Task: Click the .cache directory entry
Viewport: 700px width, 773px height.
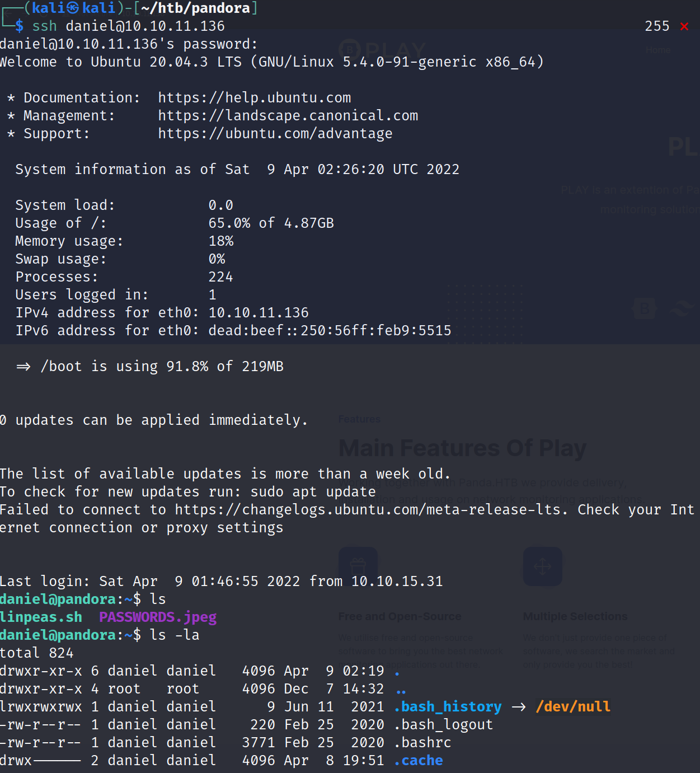Action: point(419,761)
